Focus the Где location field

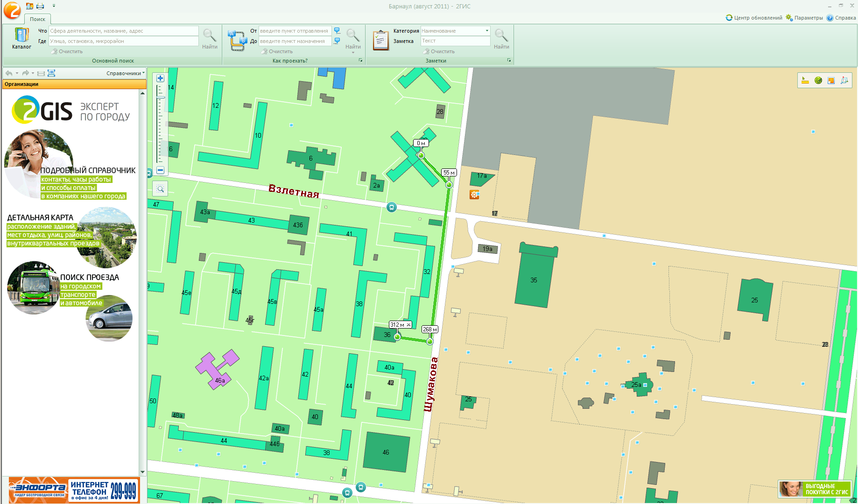[124, 41]
